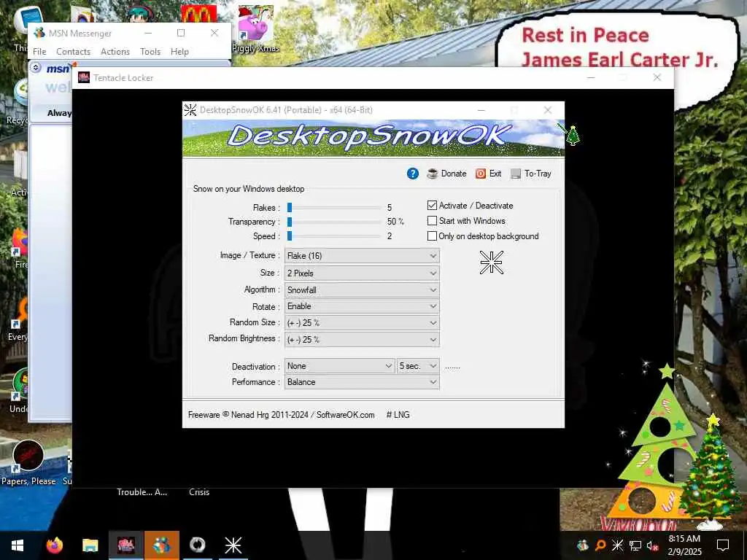
Task: Click the orange magnifier system tray icon
Action: click(x=600, y=545)
